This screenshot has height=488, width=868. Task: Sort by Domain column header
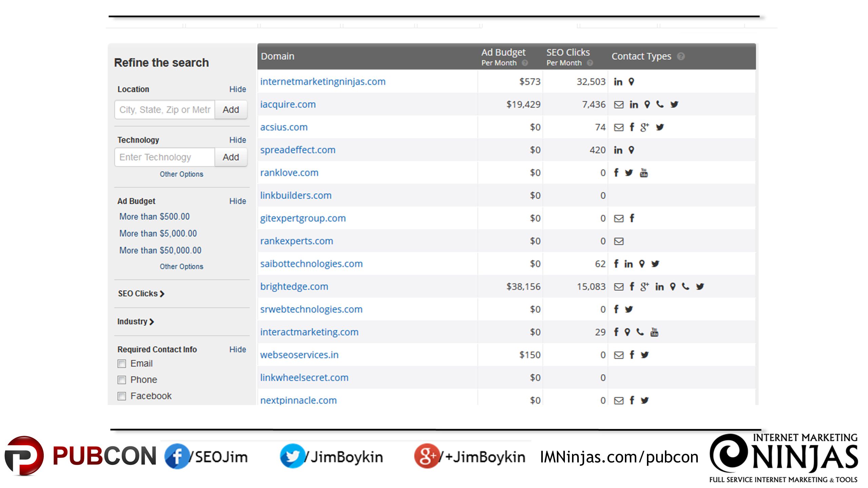click(277, 56)
